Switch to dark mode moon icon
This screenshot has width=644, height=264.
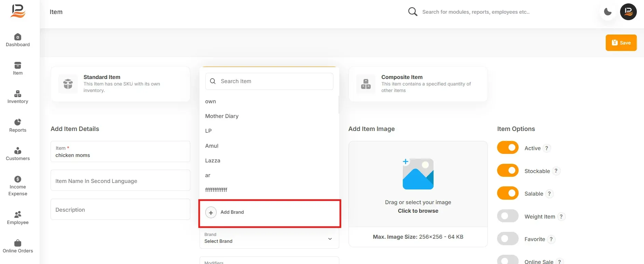(x=608, y=12)
